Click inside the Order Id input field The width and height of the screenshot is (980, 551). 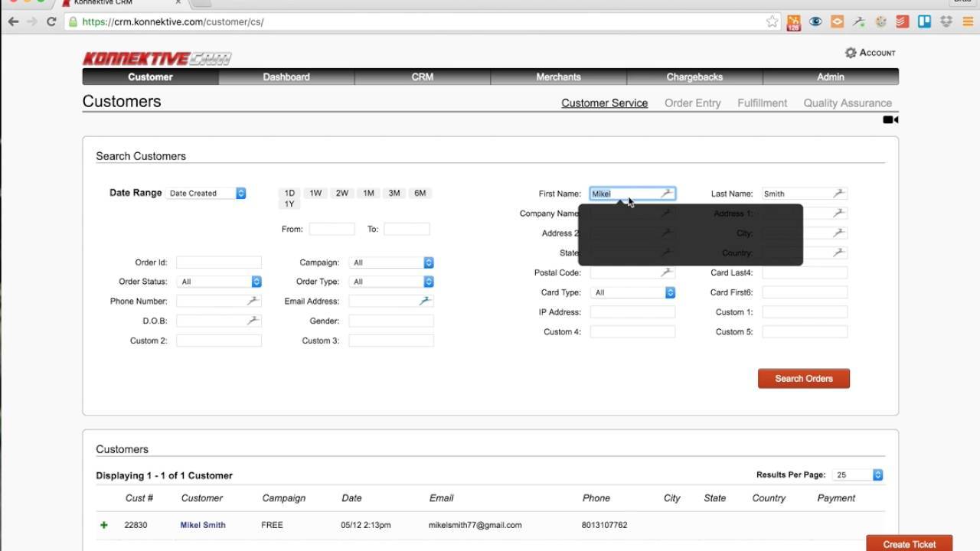[x=219, y=262]
